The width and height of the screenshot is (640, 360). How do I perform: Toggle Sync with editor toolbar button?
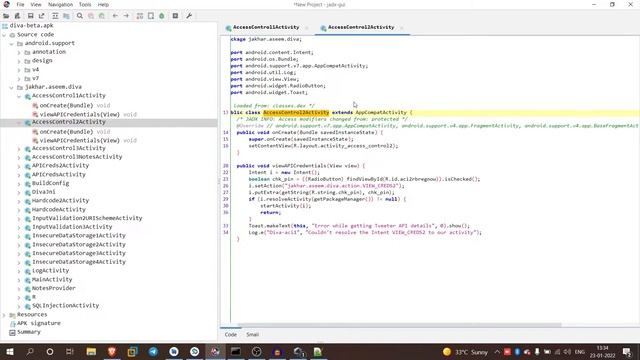[55, 16]
